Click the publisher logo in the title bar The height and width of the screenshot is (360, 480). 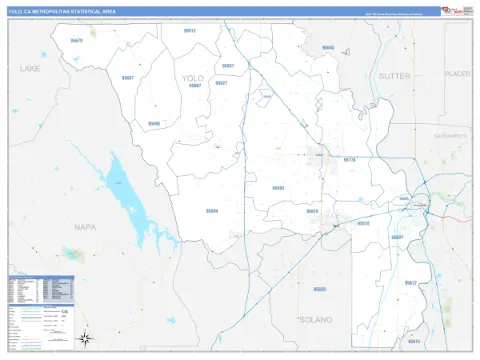coord(452,11)
